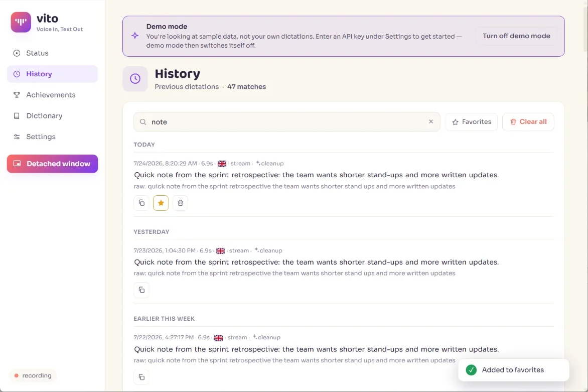This screenshot has height=392, width=588.
Task: Unfavorite today's dictation with the star
Action: pos(161,203)
